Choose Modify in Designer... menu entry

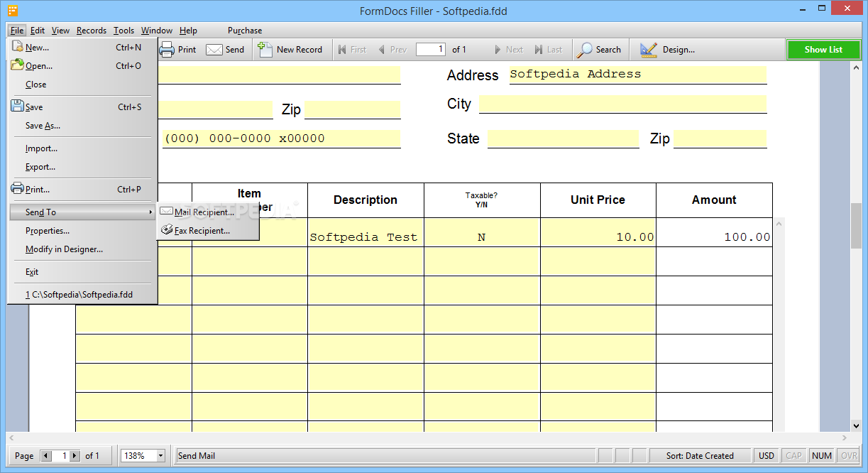[82, 249]
